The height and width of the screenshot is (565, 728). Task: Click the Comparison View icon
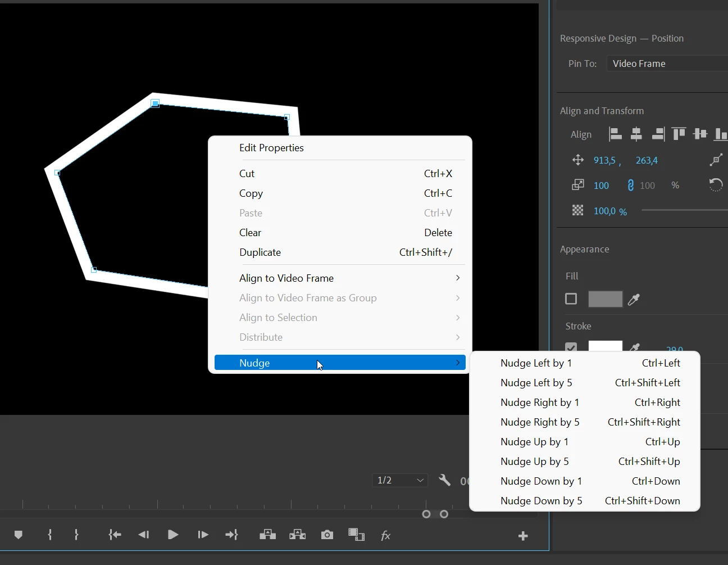pyautogui.click(x=356, y=535)
